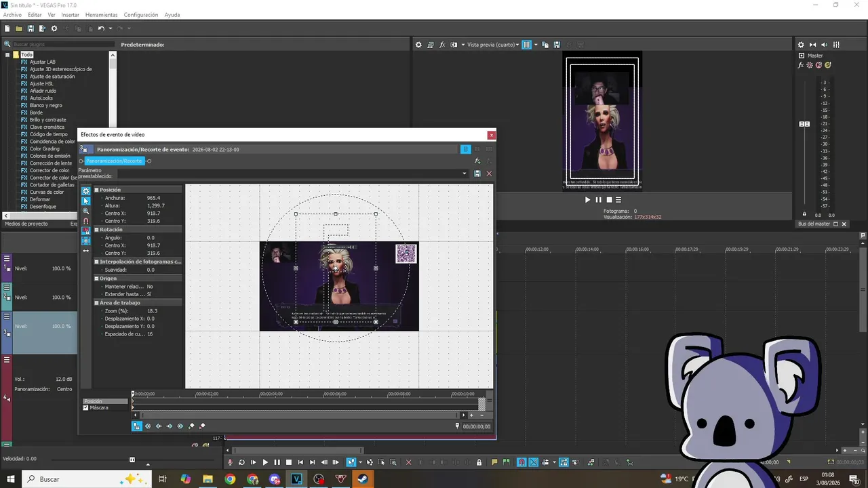Click the add plug-in chain fx icon
Image resolution: width=868 pixels, height=488 pixels.
click(x=477, y=161)
